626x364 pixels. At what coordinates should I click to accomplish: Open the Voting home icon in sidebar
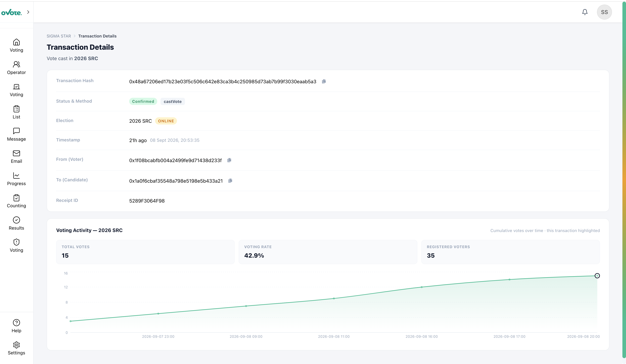16,45
